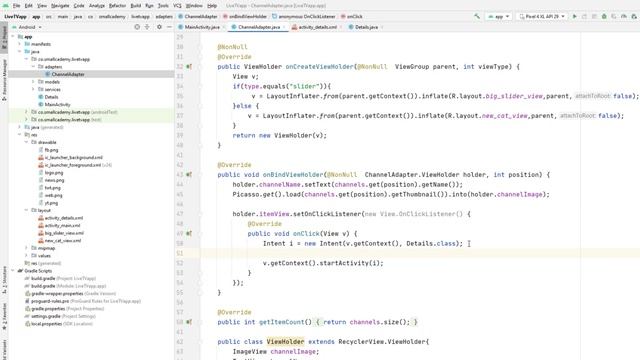Expand the models package
The height and width of the screenshot is (360, 640).
click(33, 82)
